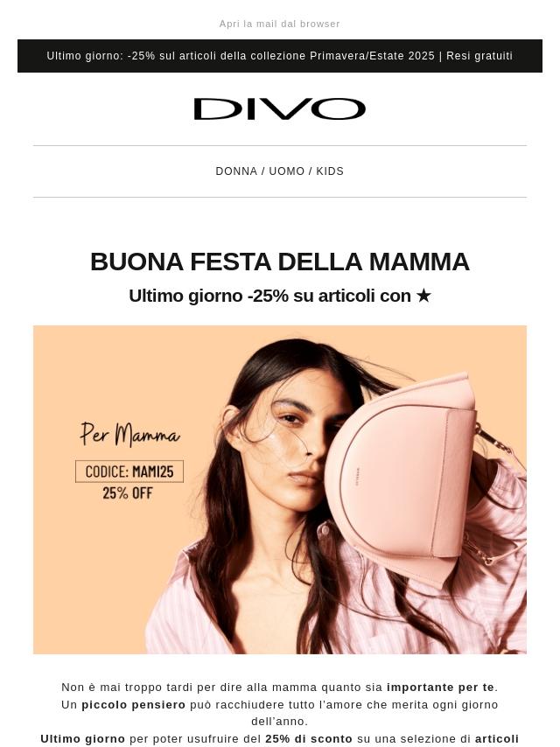The height and width of the screenshot is (747, 560).
Task: Open the DONNA category
Action: (236, 171)
